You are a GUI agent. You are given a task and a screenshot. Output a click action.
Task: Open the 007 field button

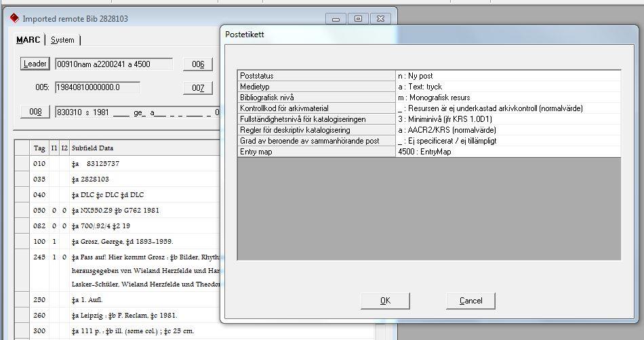click(x=198, y=88)
